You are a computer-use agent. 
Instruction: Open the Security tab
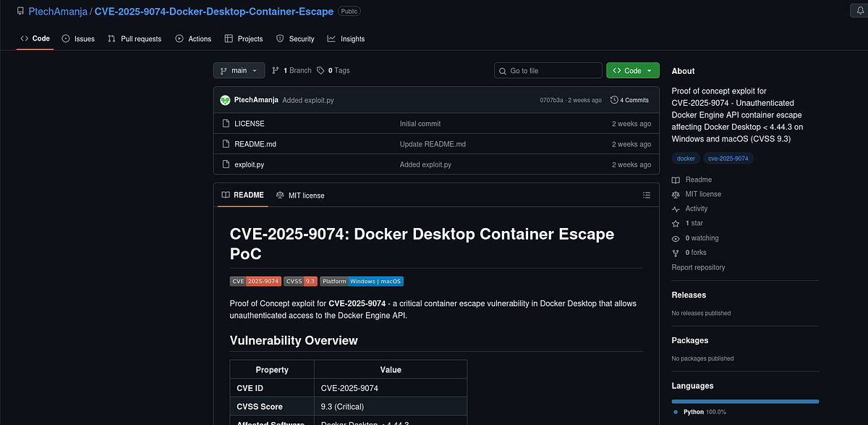point(295,38)
